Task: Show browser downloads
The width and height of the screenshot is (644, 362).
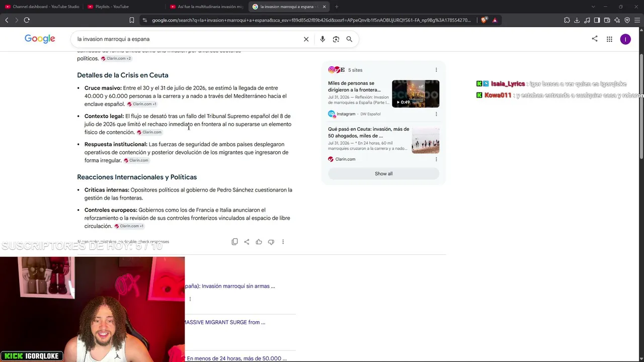Action: point(577,20)
